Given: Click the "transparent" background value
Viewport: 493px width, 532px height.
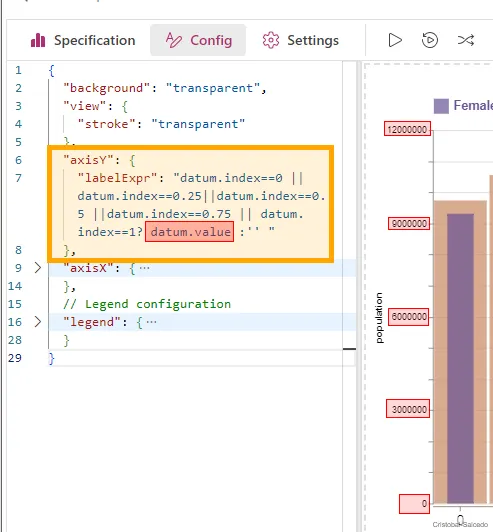Looking at the screenshot, I should [213, 88].
